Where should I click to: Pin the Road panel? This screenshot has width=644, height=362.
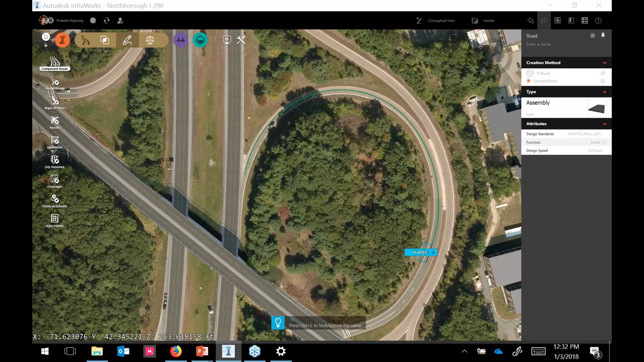pyautogui.click(x=603, y=35)
